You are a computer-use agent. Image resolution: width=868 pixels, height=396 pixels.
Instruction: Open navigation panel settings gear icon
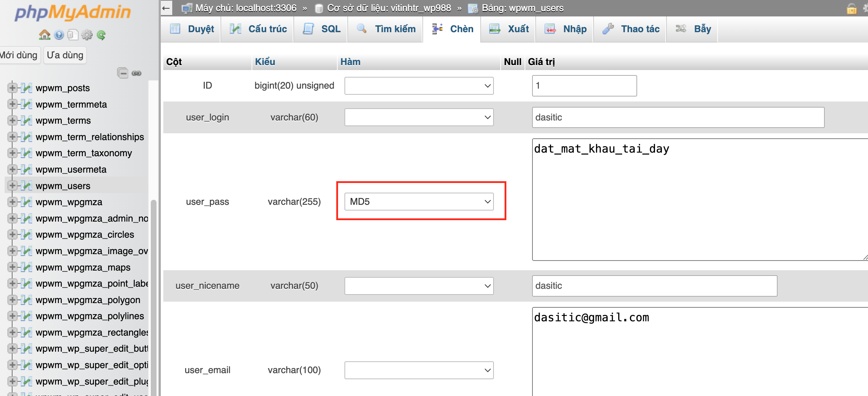pyautogui.click(x=87, y=35)
